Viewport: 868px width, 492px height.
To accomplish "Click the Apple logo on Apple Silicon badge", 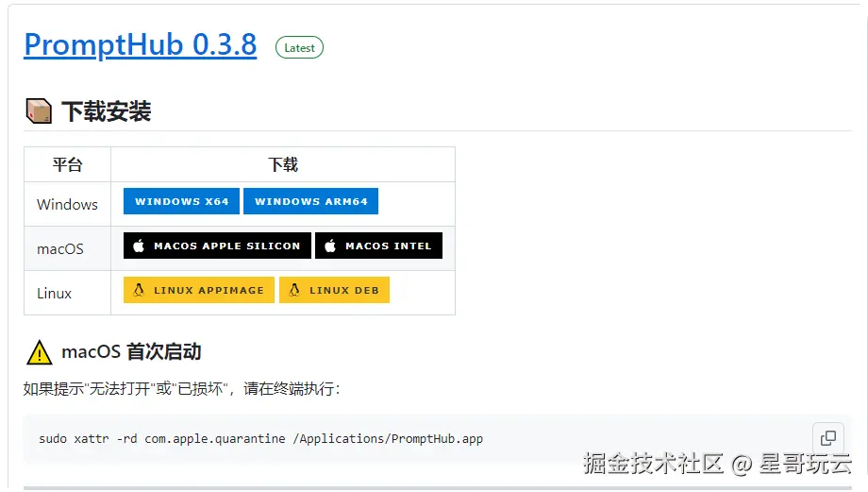I will tap(139, 246).
